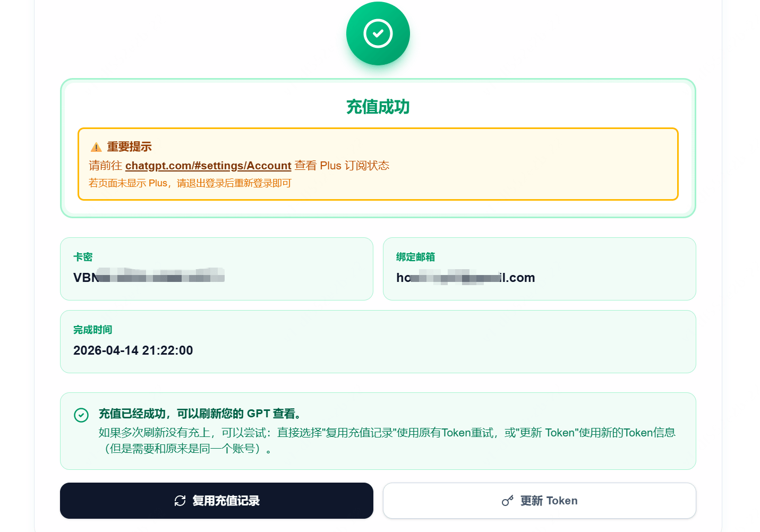Click the 完成时间 field label
This screenshot has height=532, width=760.
tap(92, 330)
